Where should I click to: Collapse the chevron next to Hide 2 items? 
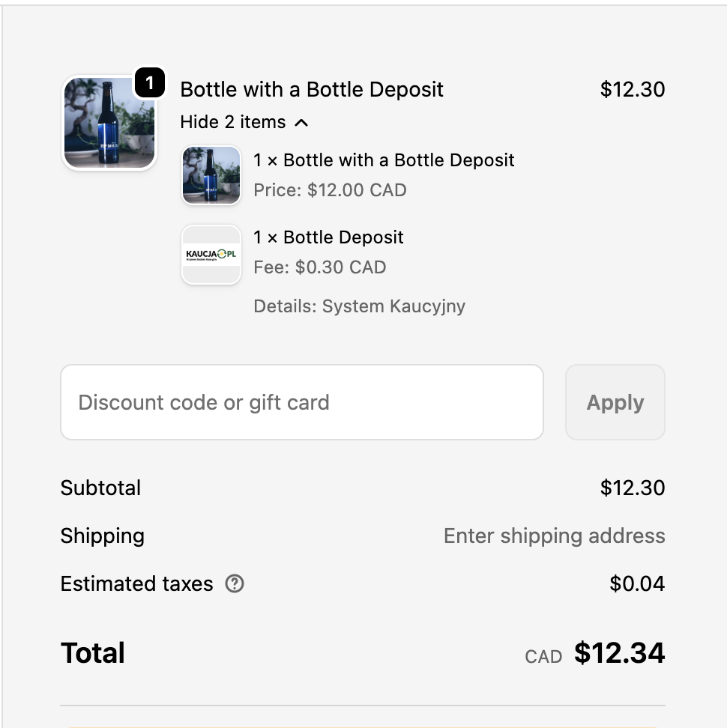pos(301,123)
